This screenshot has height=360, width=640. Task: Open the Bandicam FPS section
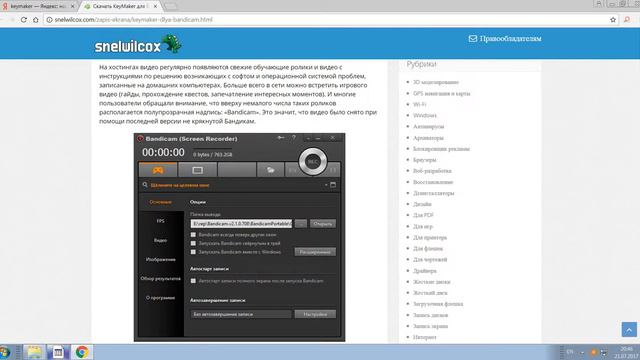(x=160, y=221)
